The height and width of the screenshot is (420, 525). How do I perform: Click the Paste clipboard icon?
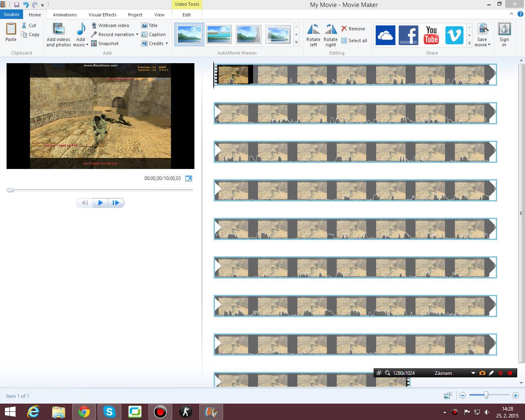click(x=11, y=29)
